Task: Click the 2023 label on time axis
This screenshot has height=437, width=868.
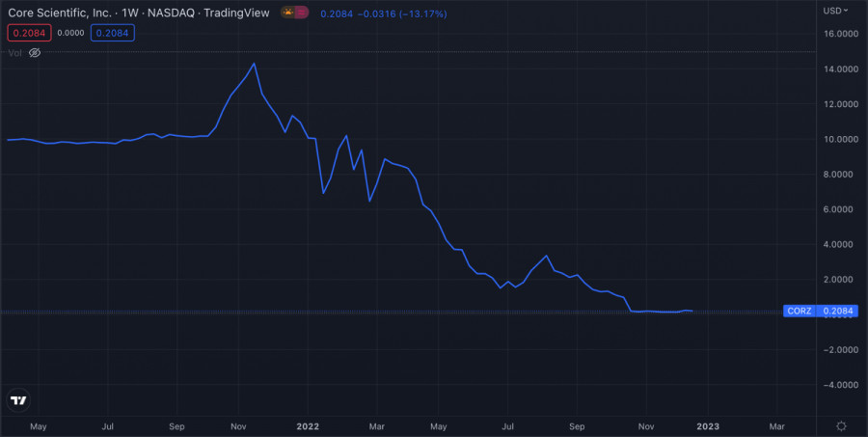Action: 708,426
